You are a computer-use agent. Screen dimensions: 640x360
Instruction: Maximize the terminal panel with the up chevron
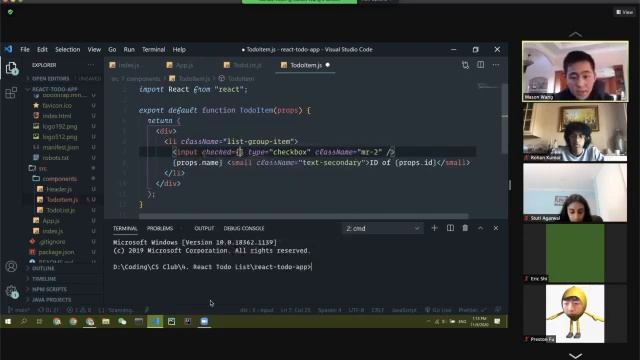(480, 228)
